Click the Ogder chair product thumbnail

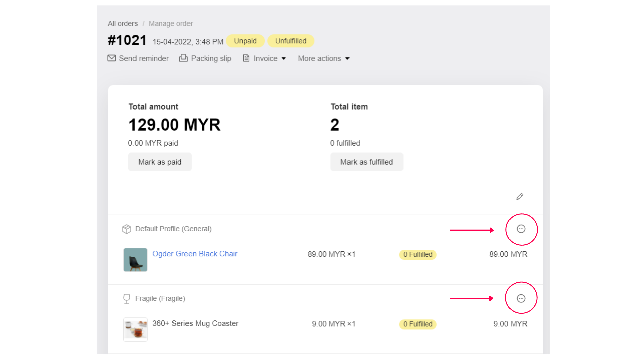click(x=136, y=260)
